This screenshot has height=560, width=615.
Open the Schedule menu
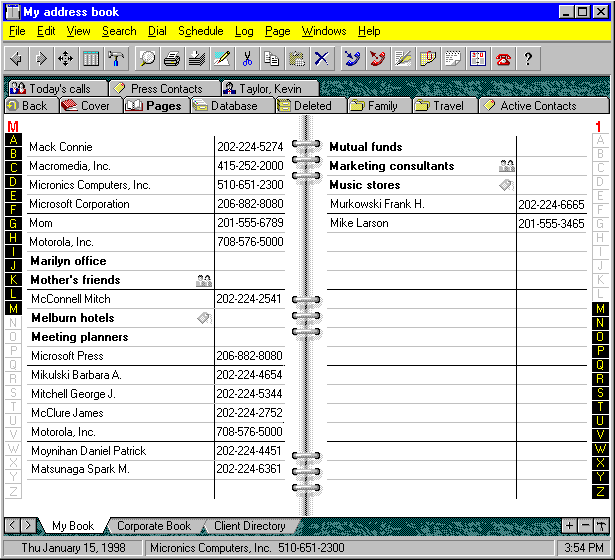201,31
